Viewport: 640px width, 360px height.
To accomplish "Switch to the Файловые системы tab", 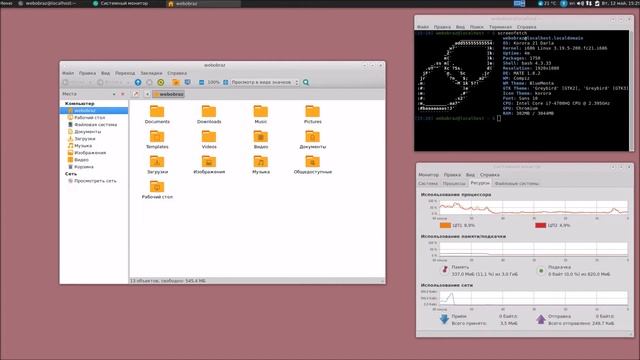I will pos(517,184).
